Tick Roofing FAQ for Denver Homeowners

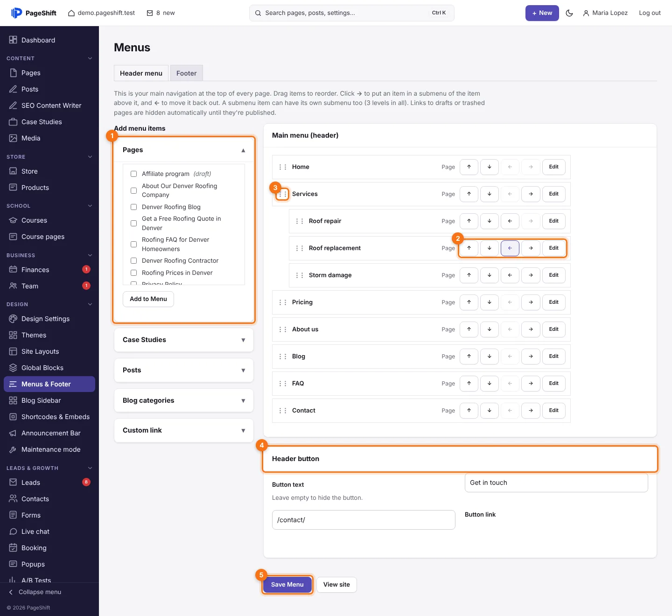coord(133,245)
